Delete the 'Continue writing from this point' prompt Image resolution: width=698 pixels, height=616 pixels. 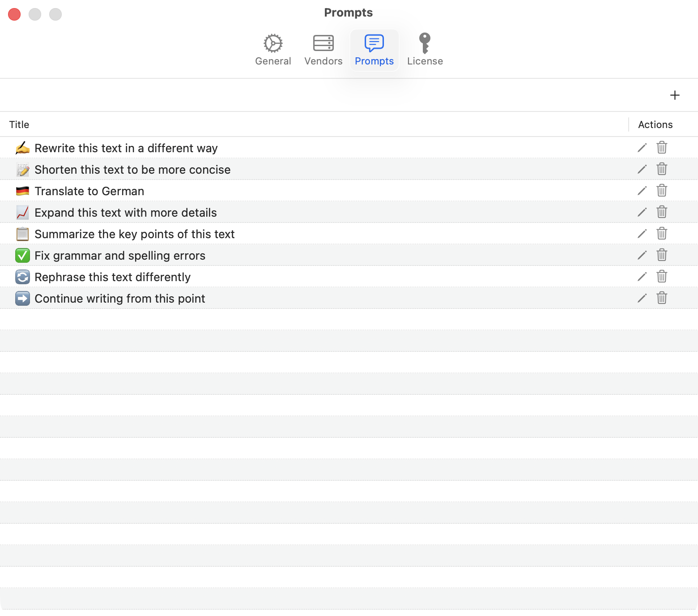[x=662, y=298]
